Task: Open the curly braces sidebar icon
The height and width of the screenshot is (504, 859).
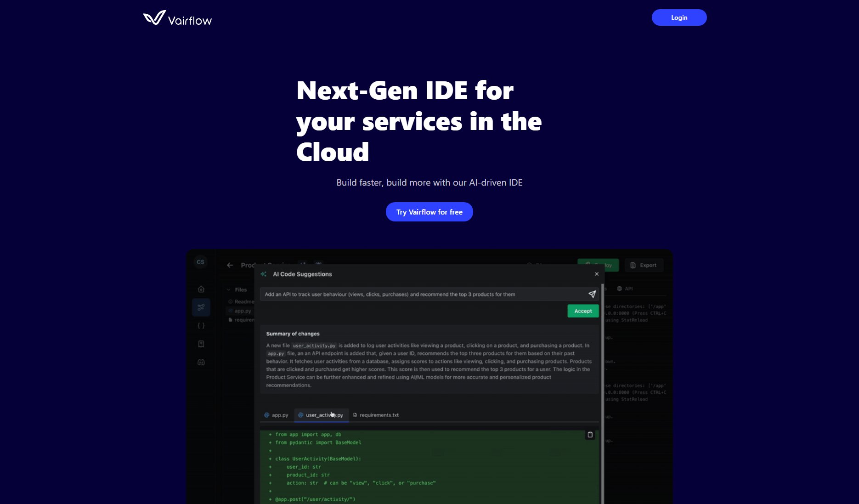Action: (201, 326)
